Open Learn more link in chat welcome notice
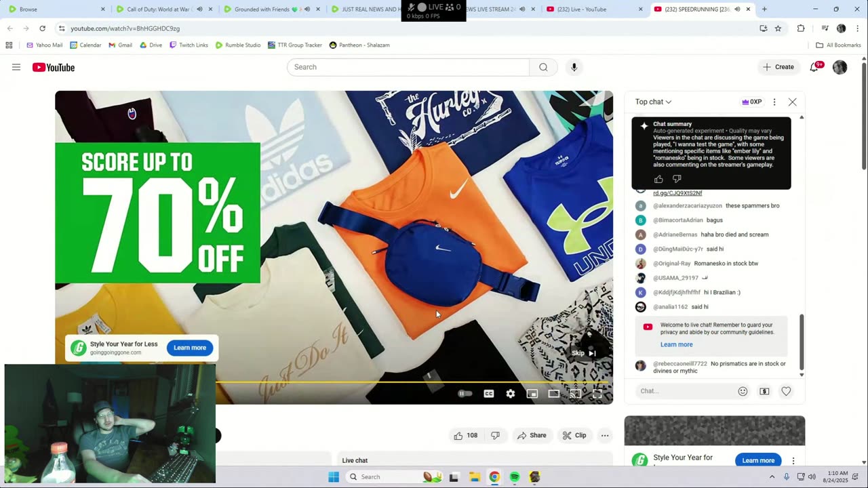 677,344
